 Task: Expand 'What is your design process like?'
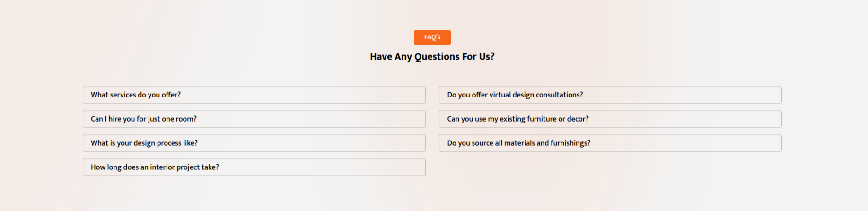click(254, 143)
